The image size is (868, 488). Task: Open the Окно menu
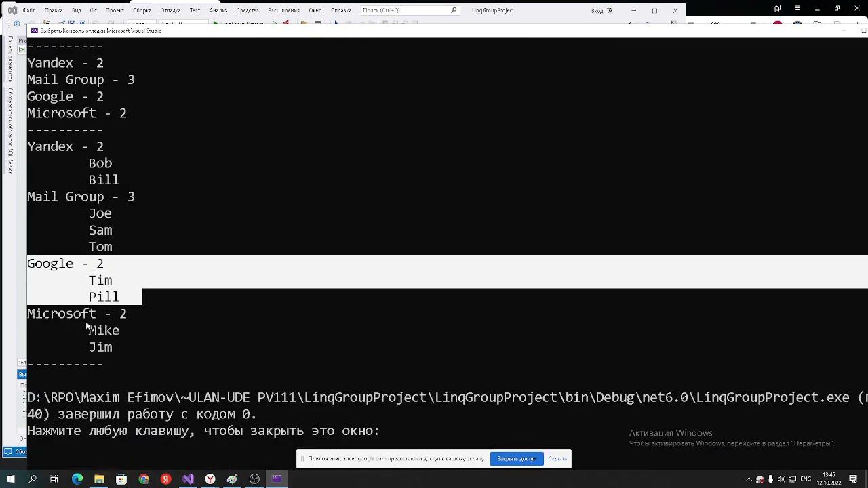point(315,10)
